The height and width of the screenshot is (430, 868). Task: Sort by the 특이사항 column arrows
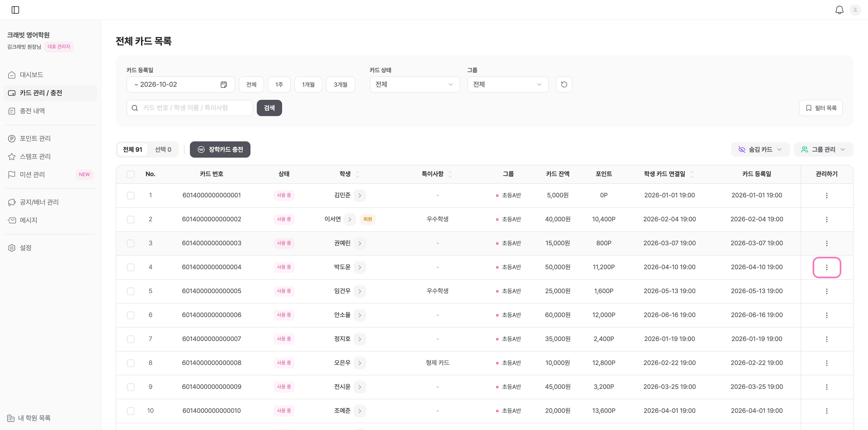(450, 174)
